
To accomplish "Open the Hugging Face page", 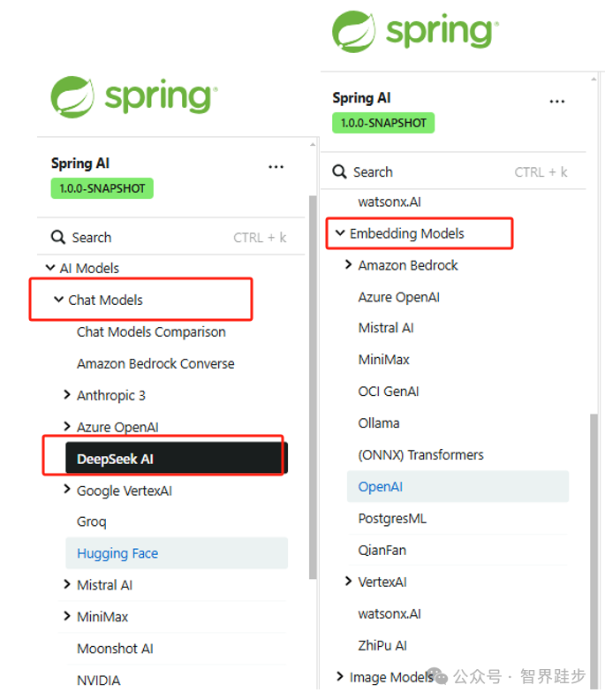I will pyautogui.click(x=177, y=553).
